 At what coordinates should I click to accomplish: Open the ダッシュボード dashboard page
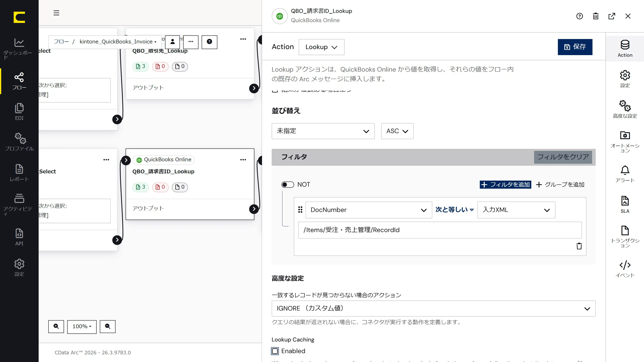[x=19, y=49]
